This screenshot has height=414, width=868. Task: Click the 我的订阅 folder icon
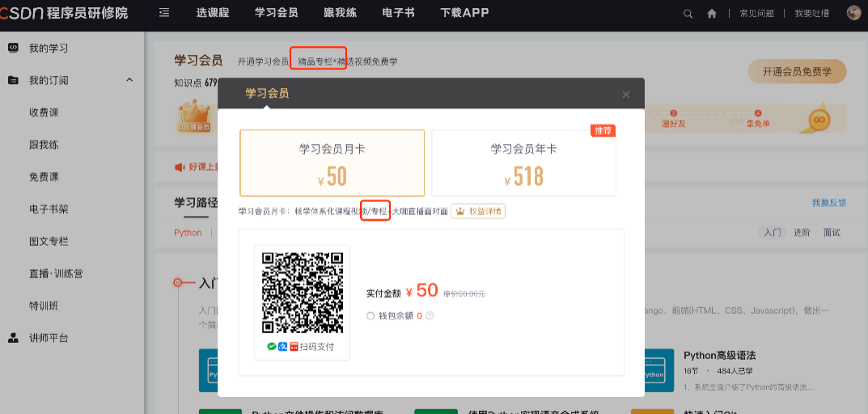click(x=13, y=80)
